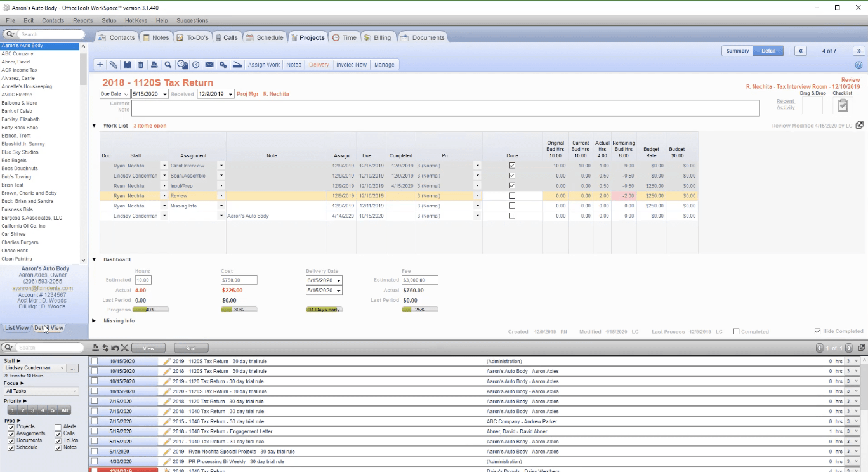Open the Recent Activity link
Viewport: 868px width, 472px height.
click(786, 104)
